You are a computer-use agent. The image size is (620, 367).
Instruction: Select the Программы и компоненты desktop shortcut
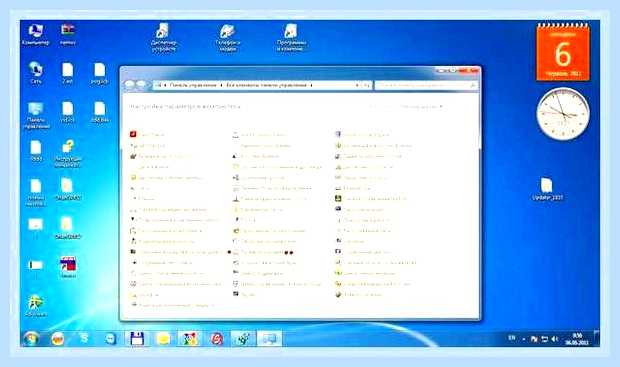290,37
